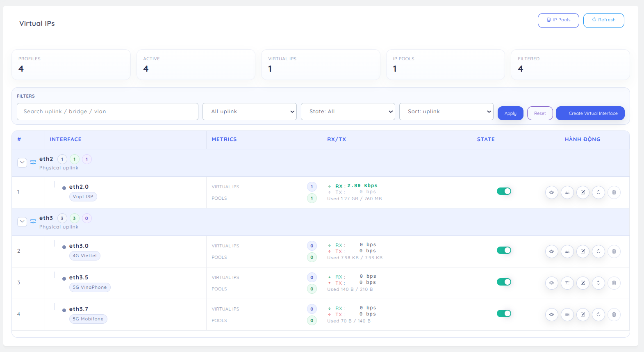Click the 5G VinaPhone tag
The image size is (644, 352).
tap(90, 288)
